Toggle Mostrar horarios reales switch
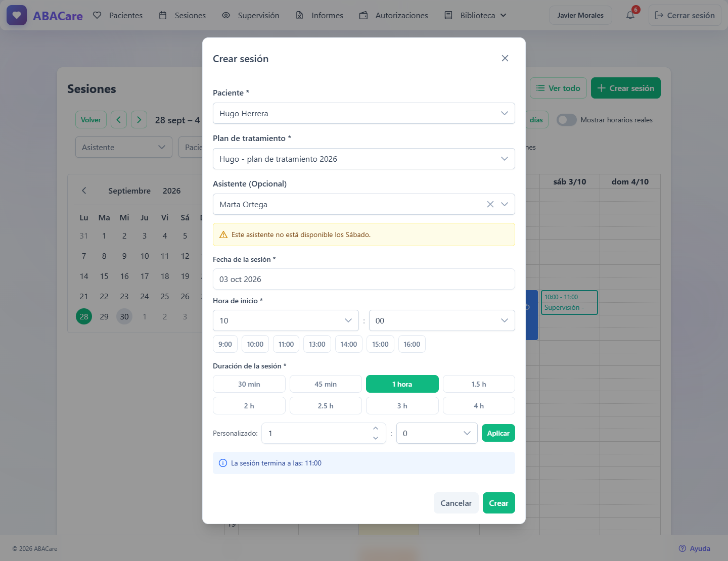 click(x=567, y=120)
